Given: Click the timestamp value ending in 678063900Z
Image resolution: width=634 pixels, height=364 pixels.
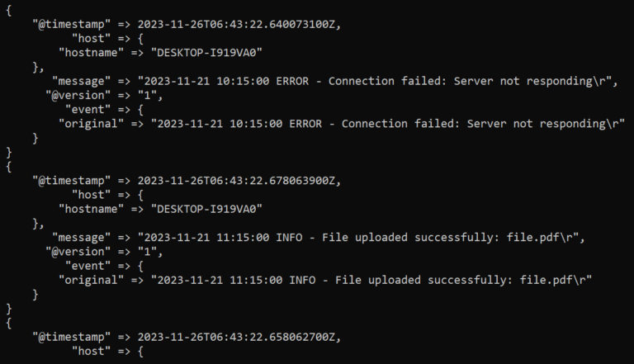Looking at the screenshot, I should tap(239, 181).
